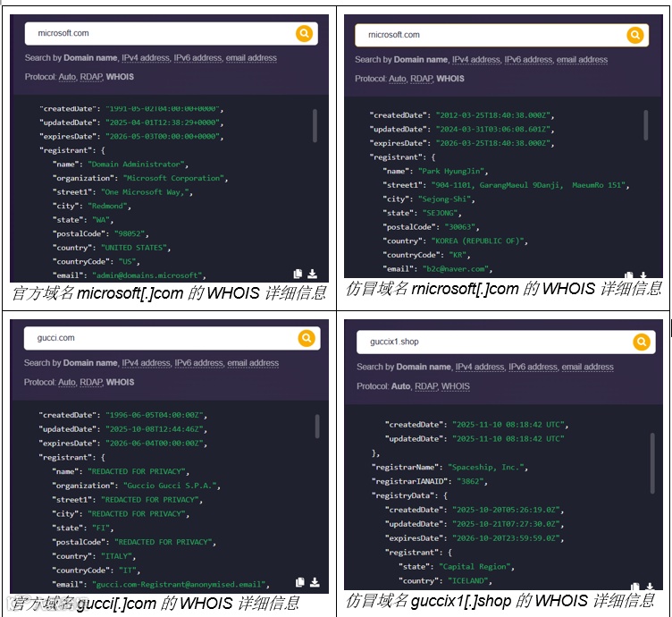672x617 pixels.
Task: Choose Auto protocol in guccix1.shop panel
Action: pos(400,386)
